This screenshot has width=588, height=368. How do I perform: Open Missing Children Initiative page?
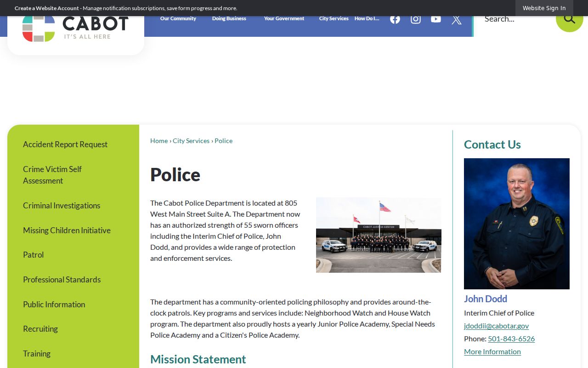coord(67,230)
